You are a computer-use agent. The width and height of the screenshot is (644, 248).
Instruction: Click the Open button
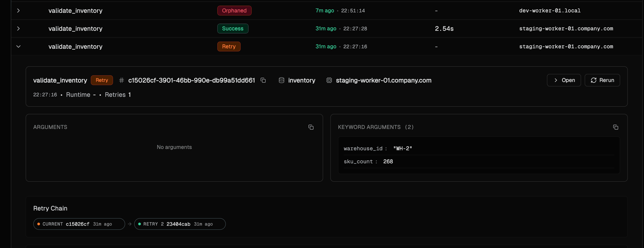tap(564, 80)
